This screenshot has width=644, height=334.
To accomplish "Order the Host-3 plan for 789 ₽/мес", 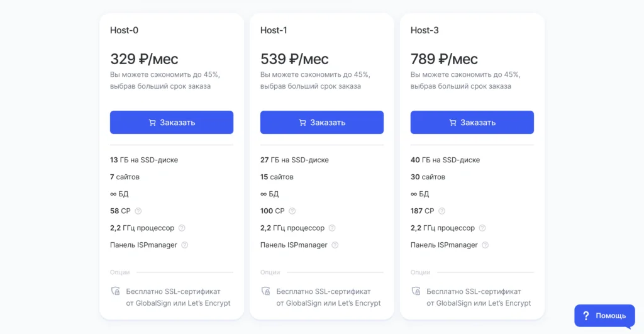I will (x=472, y=123).
